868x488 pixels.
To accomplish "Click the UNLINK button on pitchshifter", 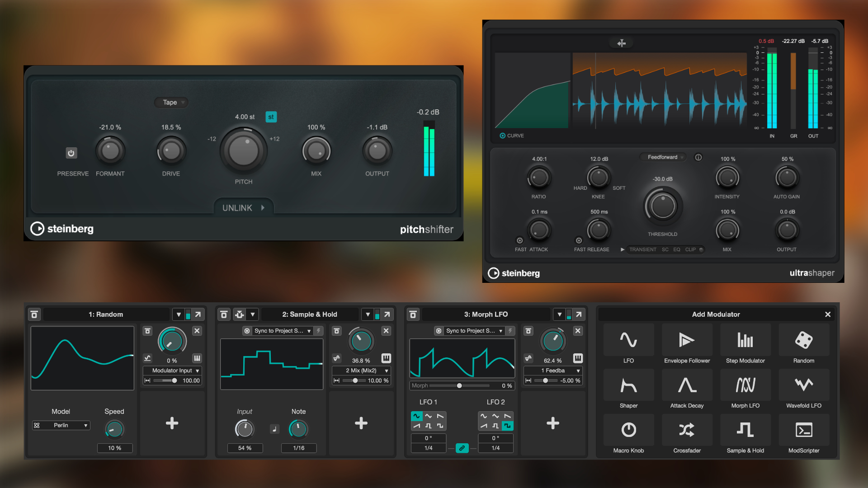I will tap(243, 207).
